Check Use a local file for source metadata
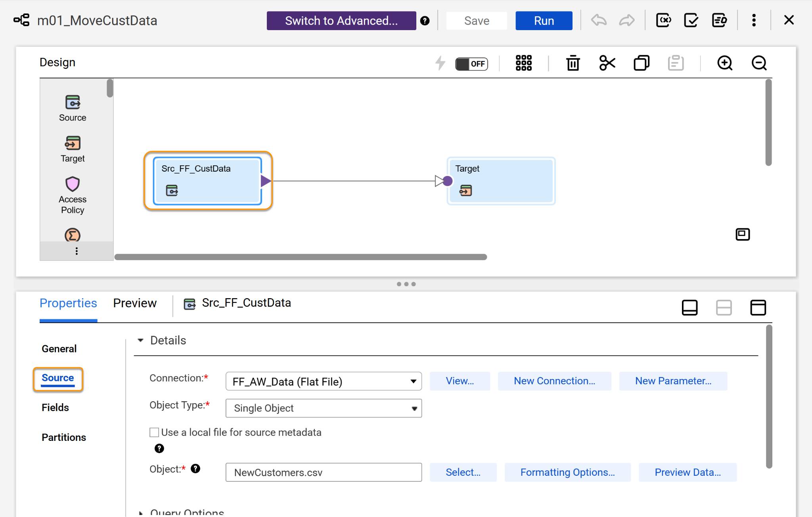This screenshot has width=812, height=517. [154, 432]
